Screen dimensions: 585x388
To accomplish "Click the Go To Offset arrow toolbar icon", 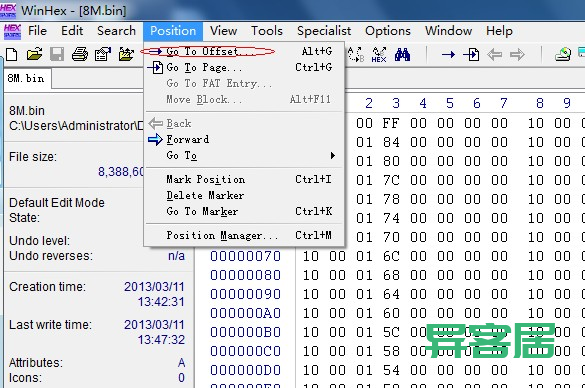I will [x=448, y=55].
